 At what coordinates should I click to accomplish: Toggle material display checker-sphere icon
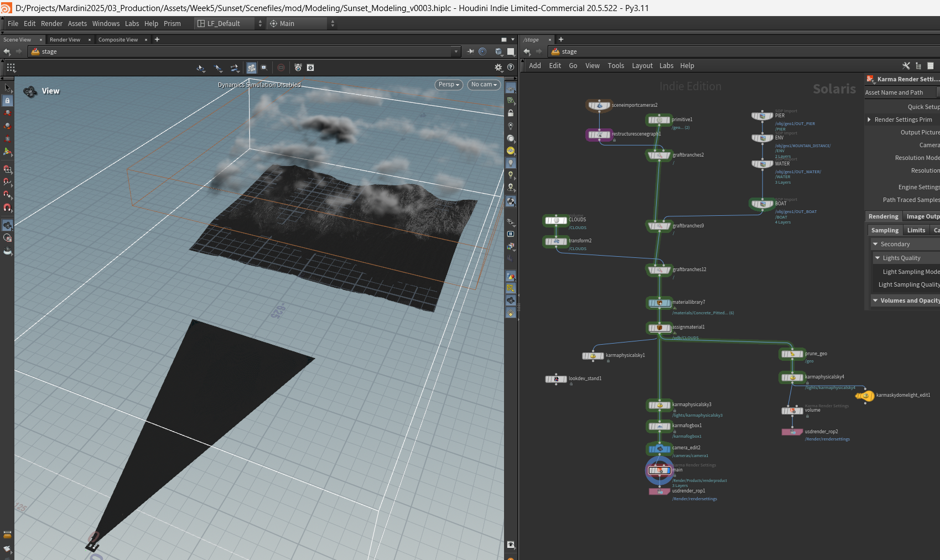point(511,201)
